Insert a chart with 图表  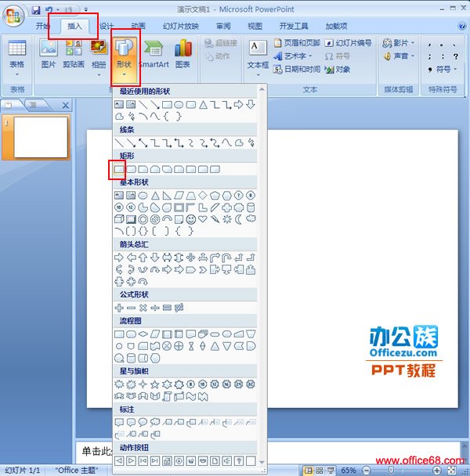click(x=183, y=54)
